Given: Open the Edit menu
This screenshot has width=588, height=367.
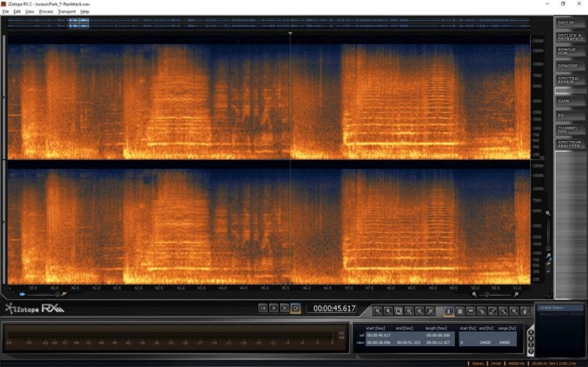Looking at the screenshot, I should (x=17, y=11).
